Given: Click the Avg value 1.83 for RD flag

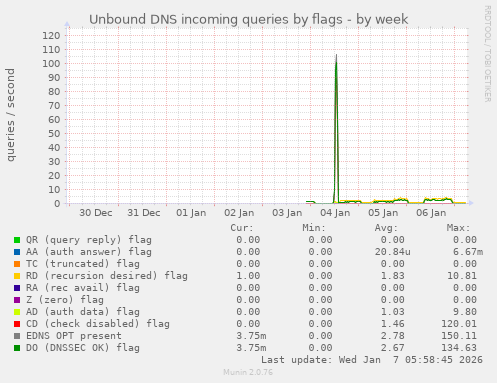Looking at the screenshot, I should click(393, 276).
